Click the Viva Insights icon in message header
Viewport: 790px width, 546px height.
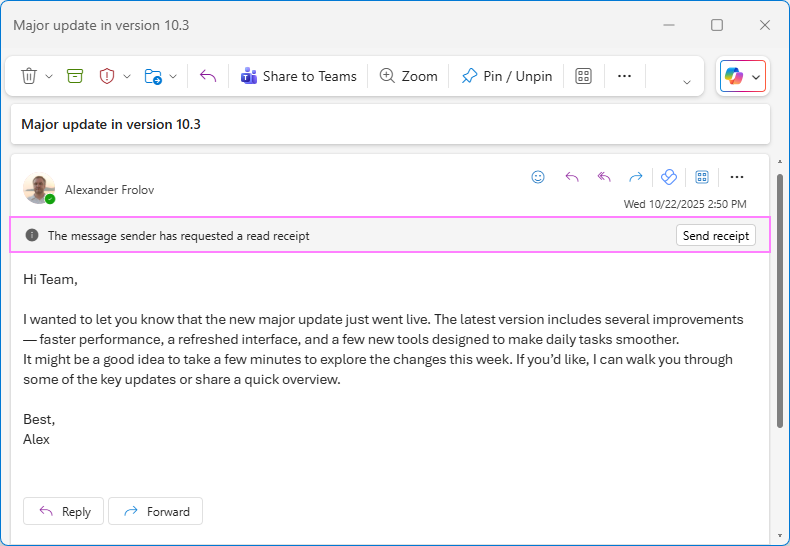[x=669, y=177]
